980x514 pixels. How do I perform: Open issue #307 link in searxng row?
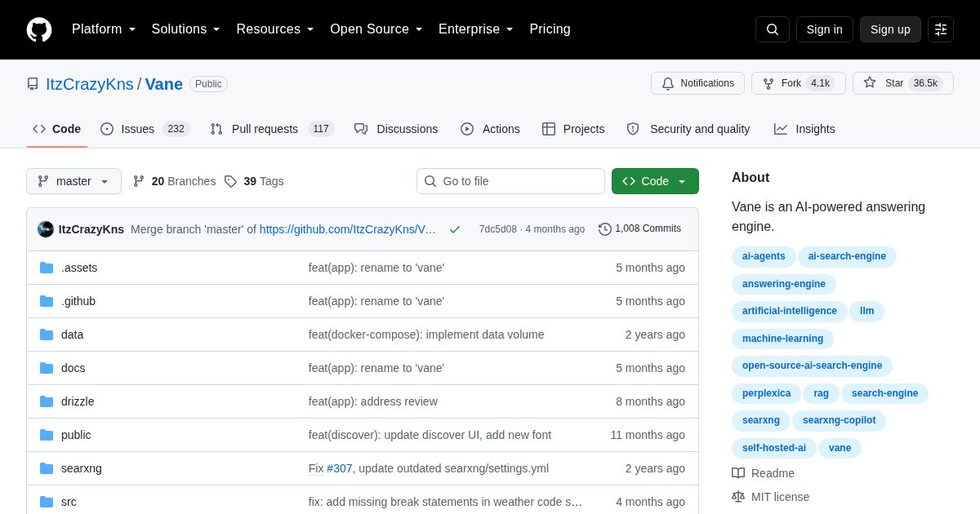click(x=339, y=468)
